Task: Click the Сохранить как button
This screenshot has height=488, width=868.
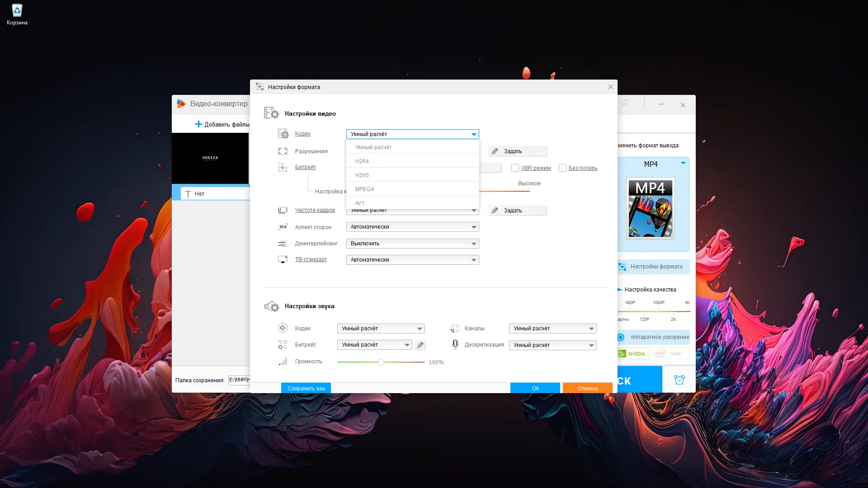Action: tap(306, 389)
